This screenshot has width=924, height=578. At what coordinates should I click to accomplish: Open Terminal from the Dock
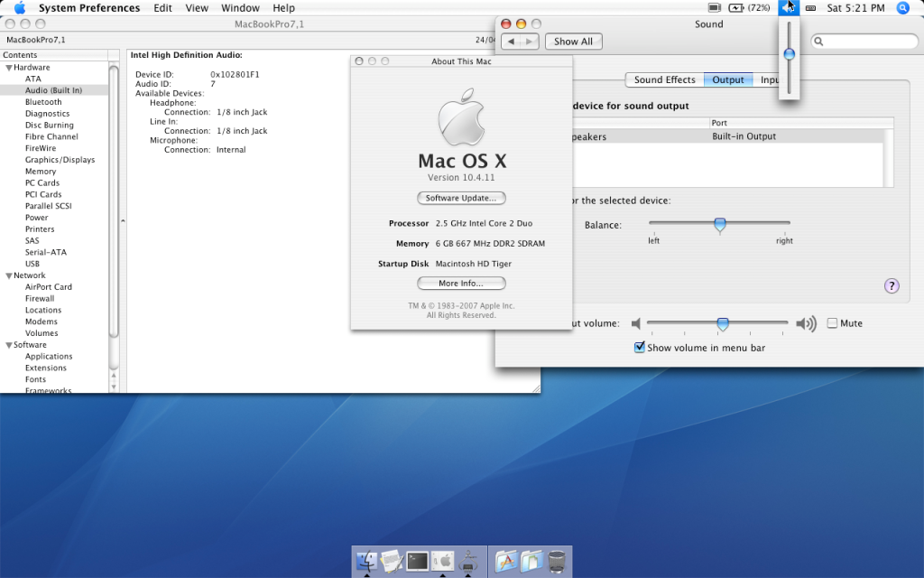click(x=417, y=561)
